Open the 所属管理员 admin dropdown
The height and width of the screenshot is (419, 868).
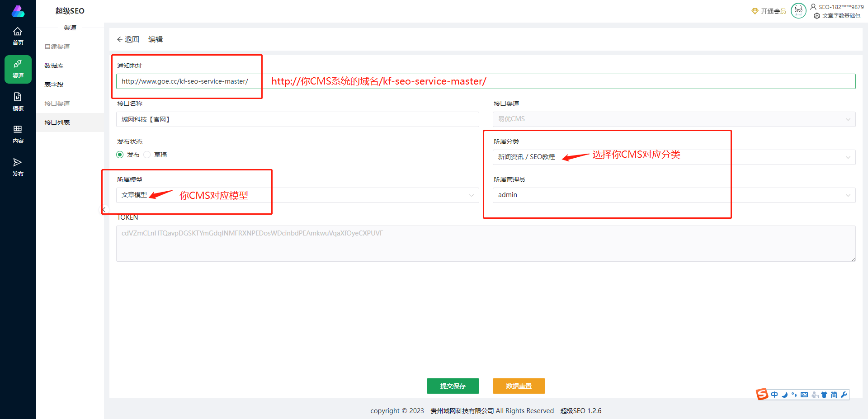coord(848,195)
